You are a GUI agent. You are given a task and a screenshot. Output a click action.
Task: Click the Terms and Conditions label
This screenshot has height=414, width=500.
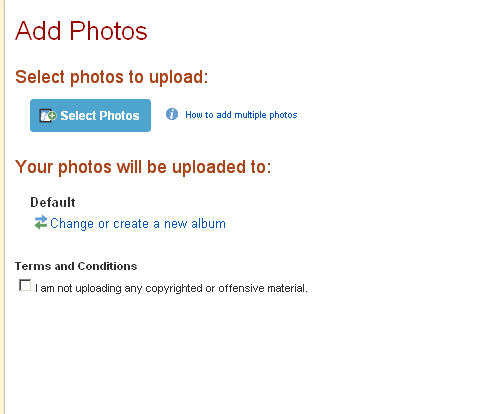pos(76,266)
